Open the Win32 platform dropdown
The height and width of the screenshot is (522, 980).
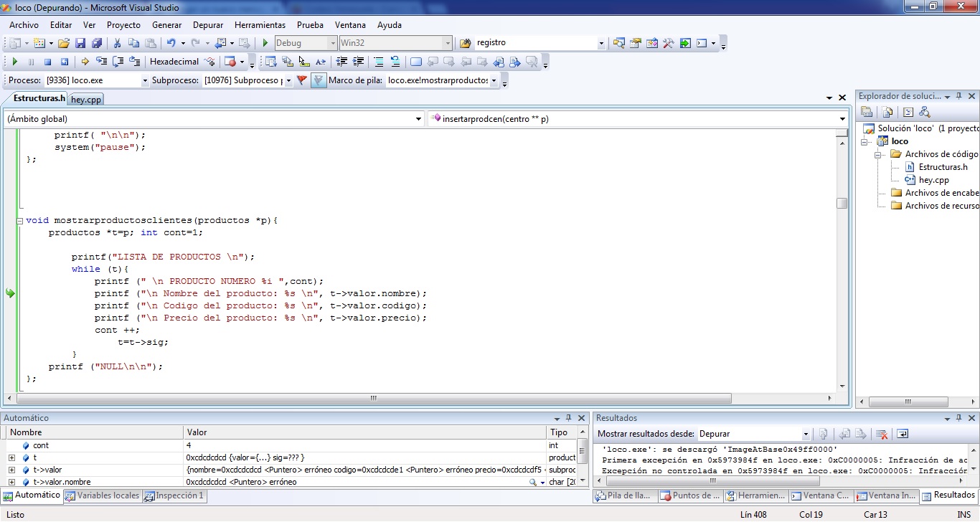point(448,43)
